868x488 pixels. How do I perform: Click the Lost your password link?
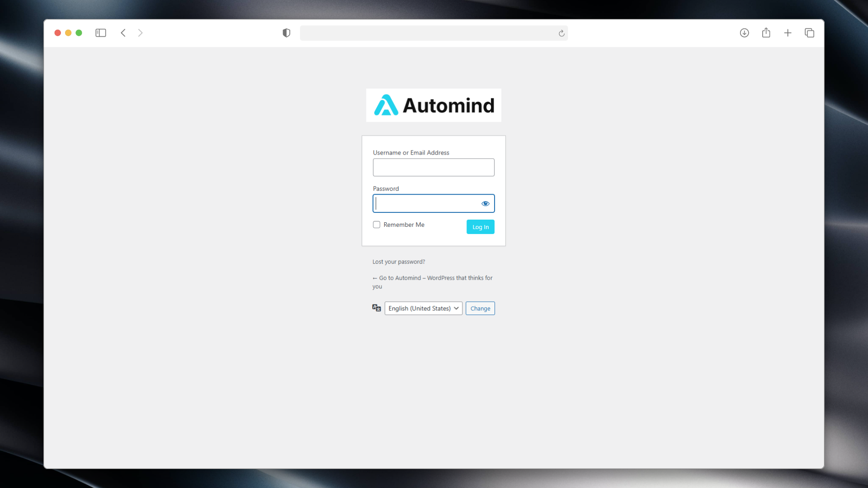(398, 261)
